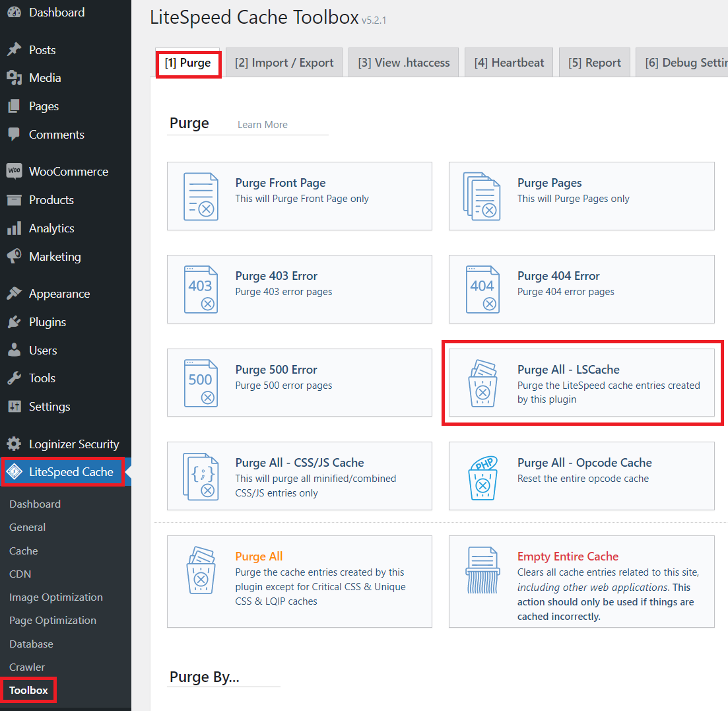
Task: Click the Media library icon
Action: (15, 78)
